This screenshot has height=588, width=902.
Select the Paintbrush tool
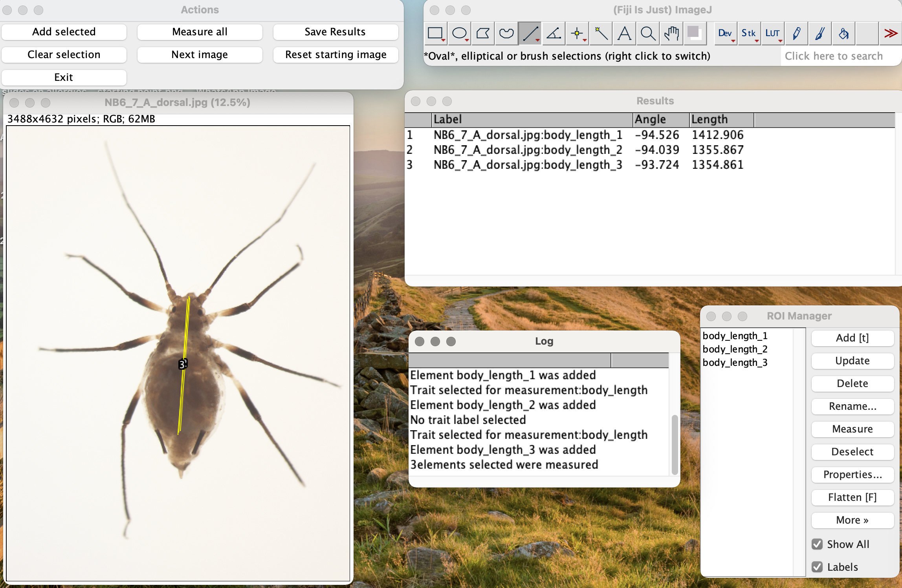(820, 33)
